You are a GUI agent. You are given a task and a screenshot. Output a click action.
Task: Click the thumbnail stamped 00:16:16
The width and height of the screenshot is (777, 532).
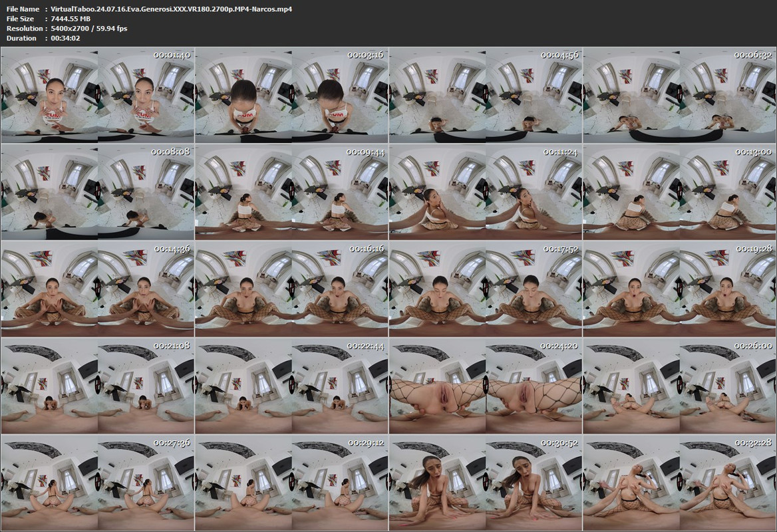click(x=292, y=289)
